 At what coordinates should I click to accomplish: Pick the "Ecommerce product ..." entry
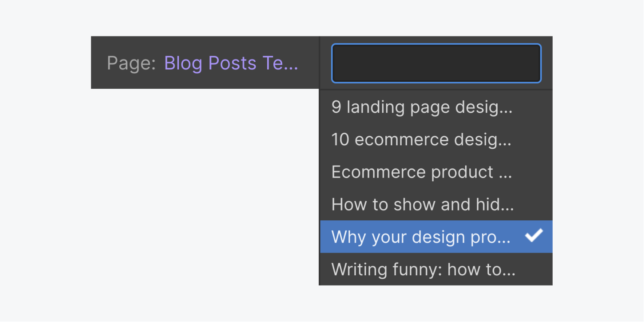tap(421, 172)
